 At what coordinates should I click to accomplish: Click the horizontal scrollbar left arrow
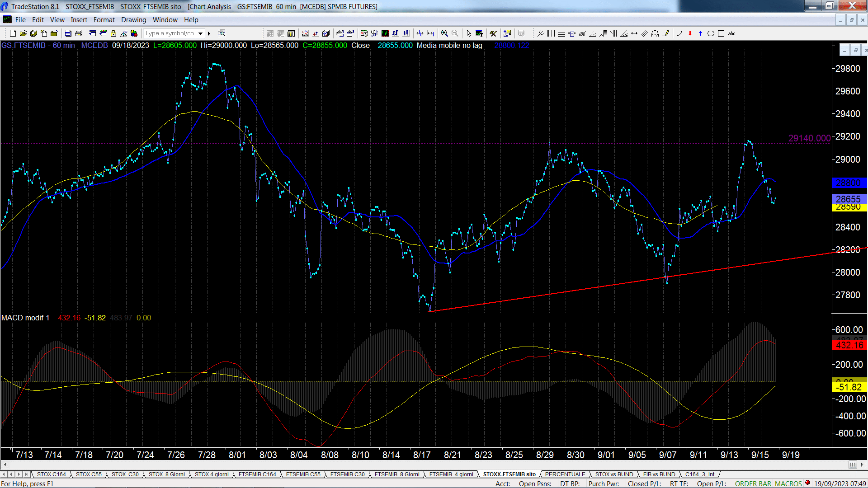[x=5, y=465]
